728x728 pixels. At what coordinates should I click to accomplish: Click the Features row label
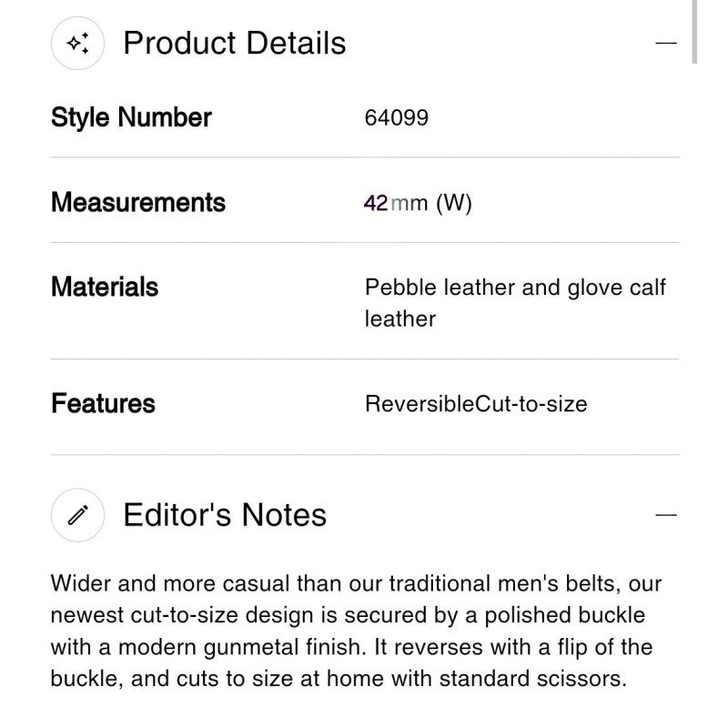pos(103,403)
